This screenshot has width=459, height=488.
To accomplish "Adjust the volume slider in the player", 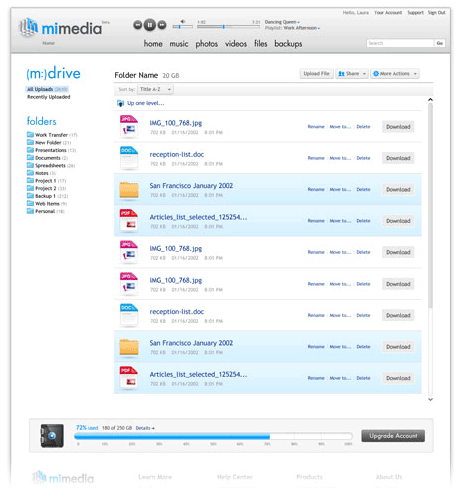I will pos(182,26).
